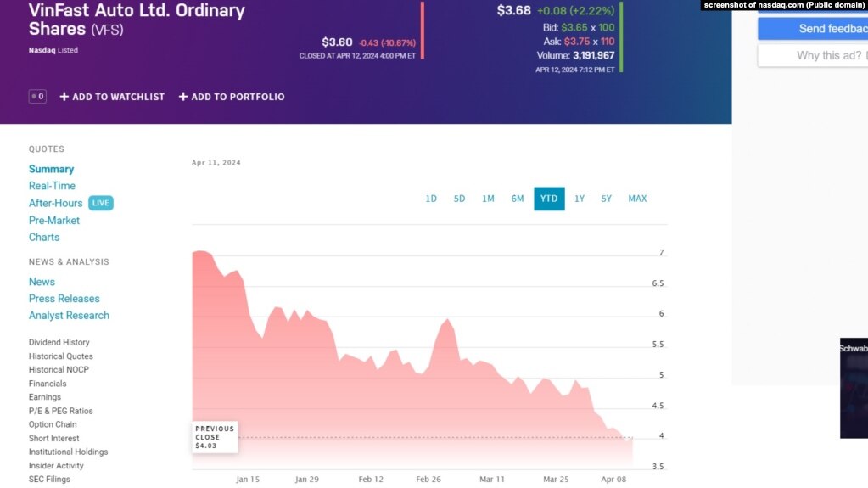
Task: Open the Option Chain link
Action: tap(53, 424)
